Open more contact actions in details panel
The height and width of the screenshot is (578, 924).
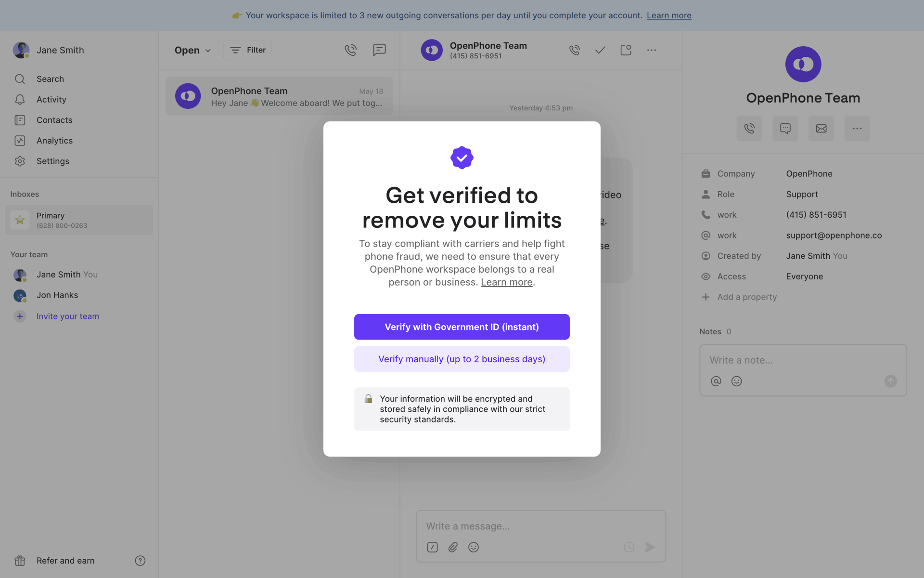857,129
